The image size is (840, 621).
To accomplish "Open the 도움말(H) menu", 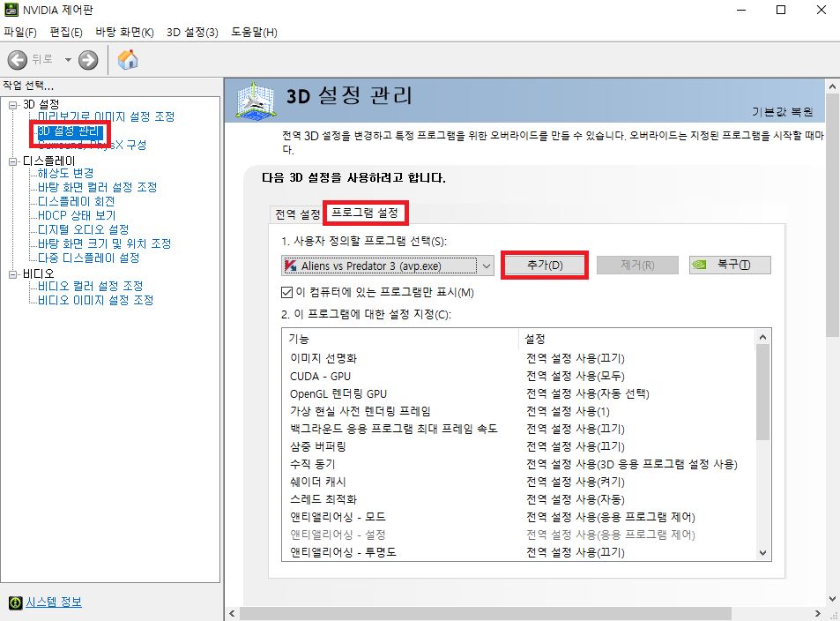I will 254,32.
